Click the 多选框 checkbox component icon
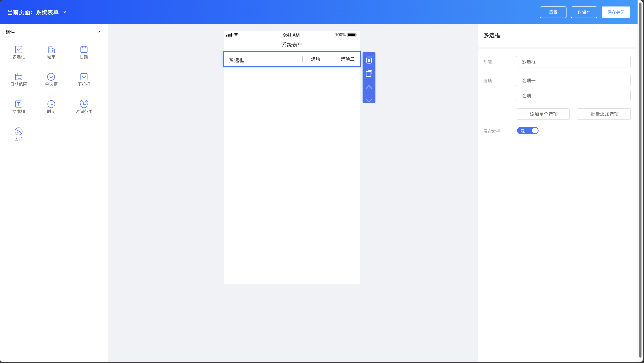 pos(19,50)
